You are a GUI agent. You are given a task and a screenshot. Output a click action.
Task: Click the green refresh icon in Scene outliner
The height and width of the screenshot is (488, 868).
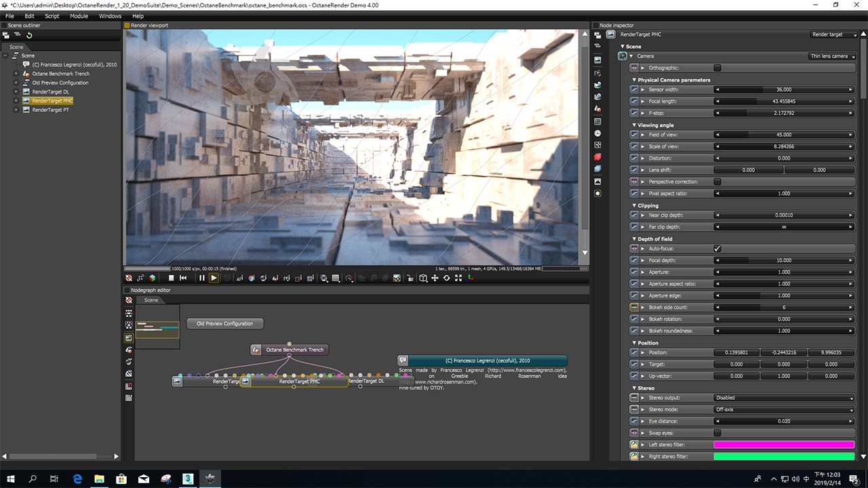tap(29, 35)
